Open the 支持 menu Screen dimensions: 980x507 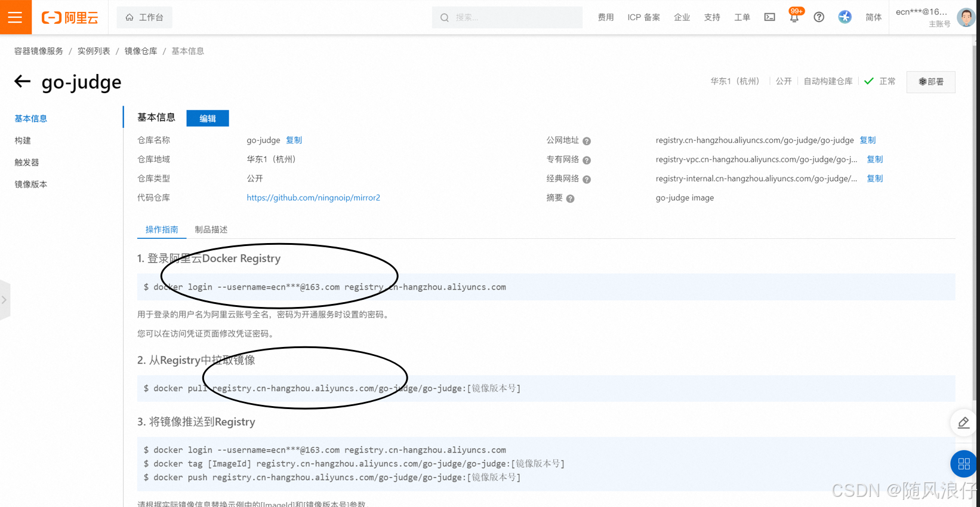712,17
